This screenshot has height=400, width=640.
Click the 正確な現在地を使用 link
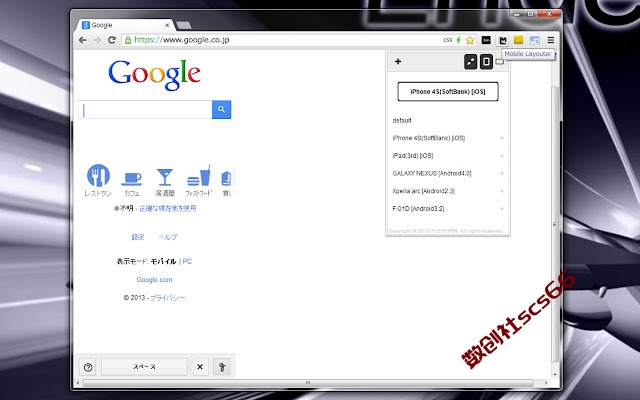coord(167,209)
